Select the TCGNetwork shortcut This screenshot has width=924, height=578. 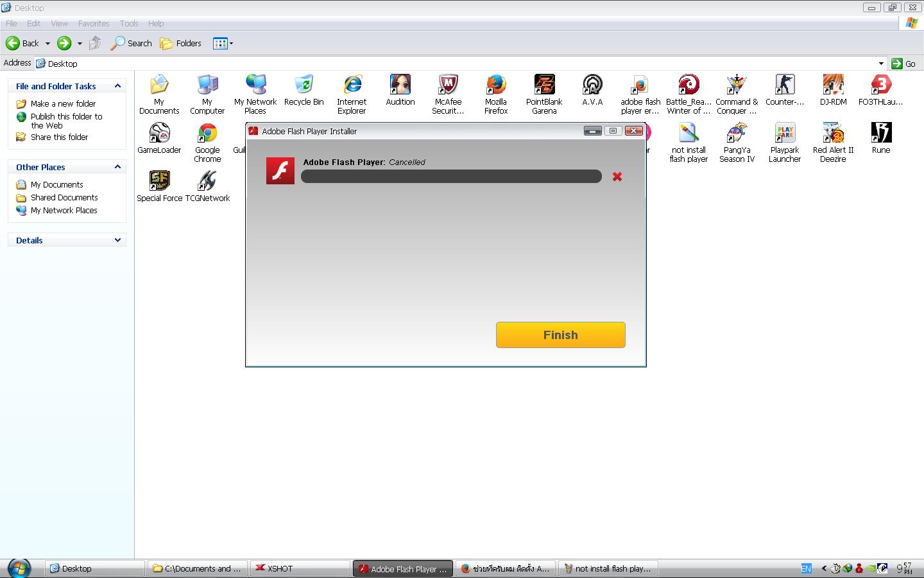[x=207, y=187]
